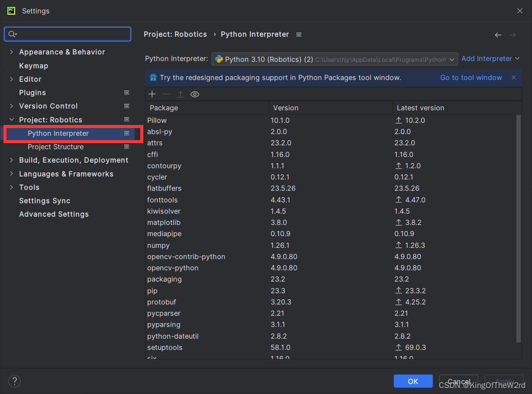Image resolution: width=532 pixels, height=394 pixels.
Task: Upgrade matplotlib to 3.8.2 with the arrow icon
Action: point(399,222)
